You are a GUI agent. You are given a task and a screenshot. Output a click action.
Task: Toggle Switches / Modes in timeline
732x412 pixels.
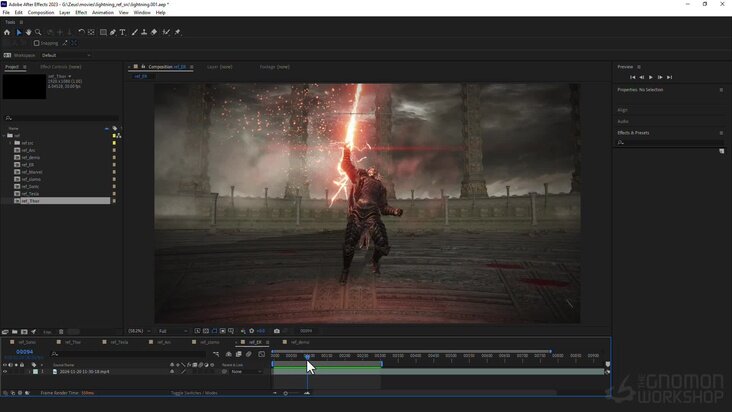pyautogui.click(x=194, y=393)
